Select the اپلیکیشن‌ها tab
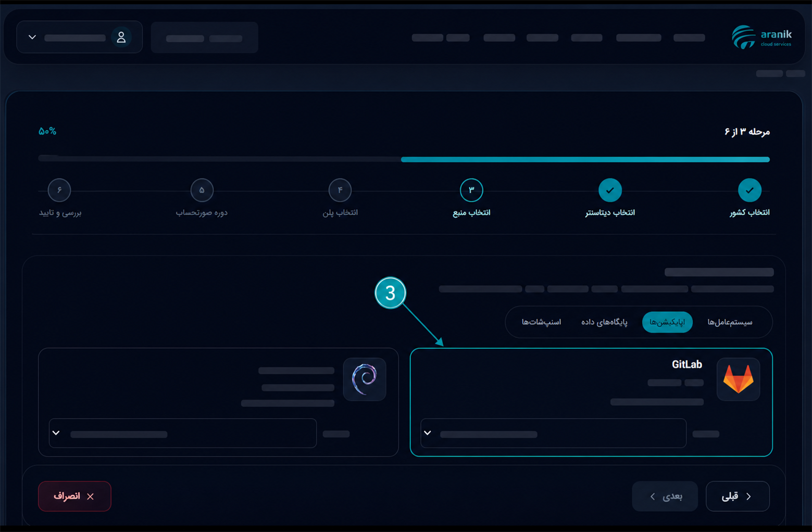The height and width of the screenshot is (532, 812). pyautogui.click(x=667, y=322)
